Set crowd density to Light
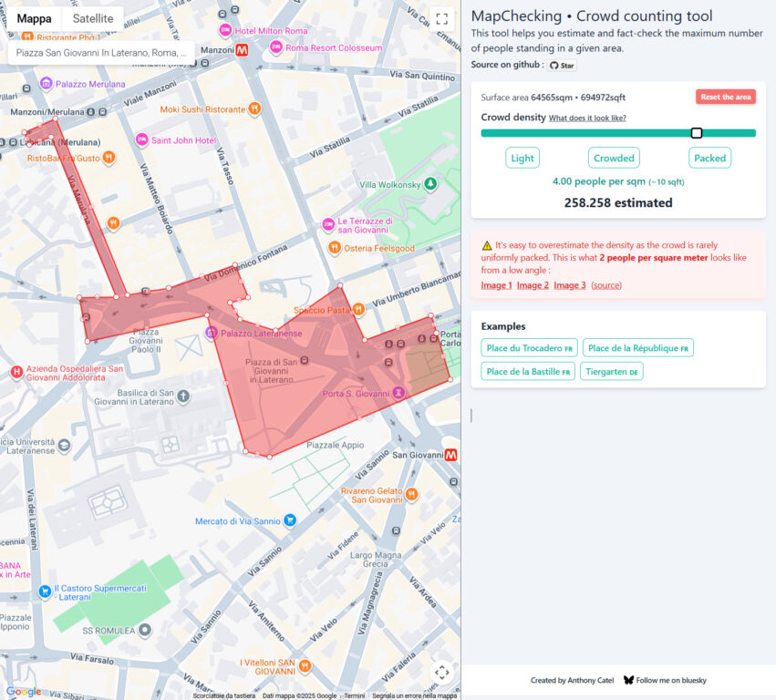 pyautogui.click(x=523, y=158)
